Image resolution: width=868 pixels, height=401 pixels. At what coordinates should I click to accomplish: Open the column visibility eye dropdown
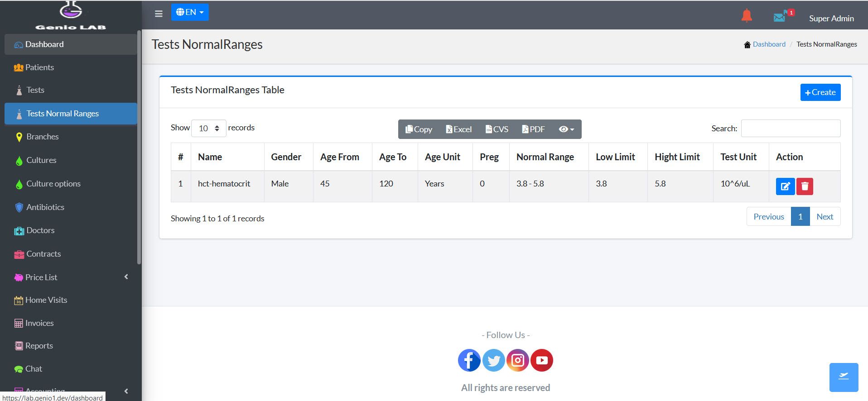point(566,129)
